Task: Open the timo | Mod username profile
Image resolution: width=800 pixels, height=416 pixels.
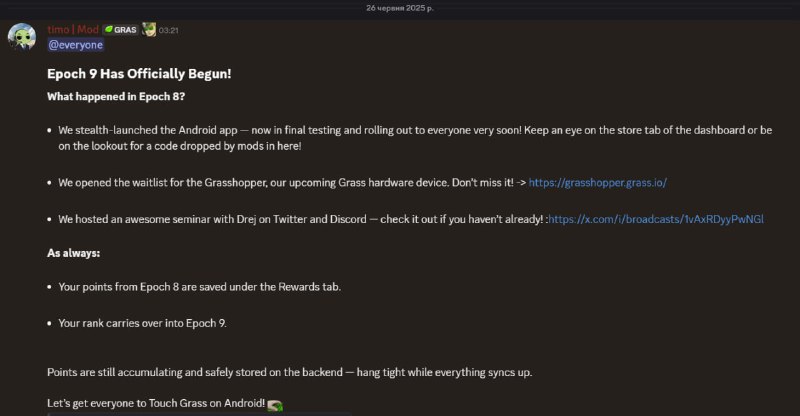Action: [73, 30]
